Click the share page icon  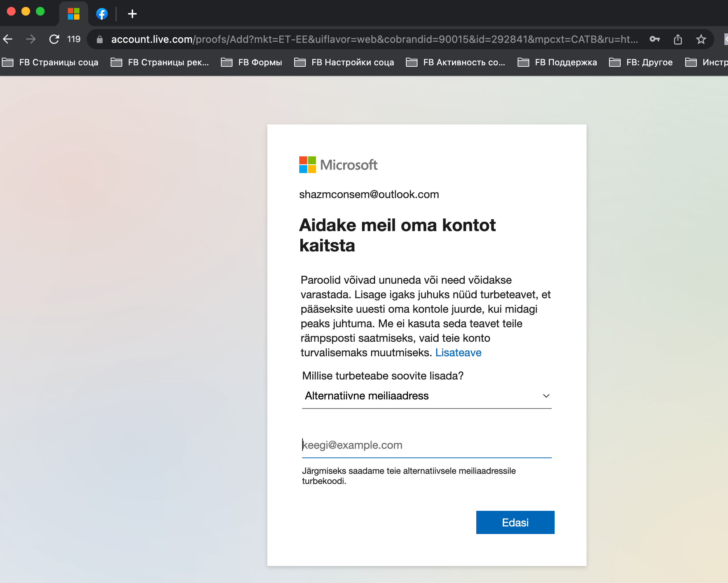(678, 39)
